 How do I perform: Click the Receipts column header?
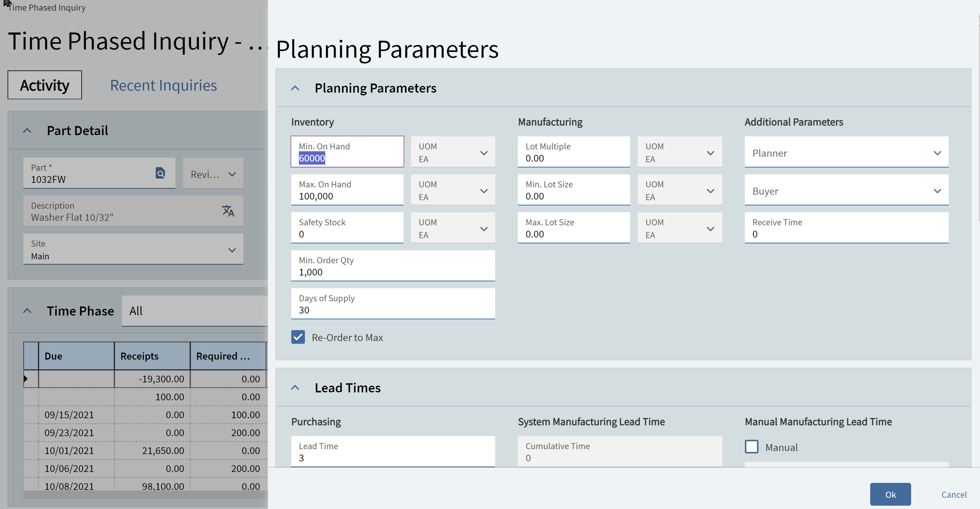coord(152,356)
